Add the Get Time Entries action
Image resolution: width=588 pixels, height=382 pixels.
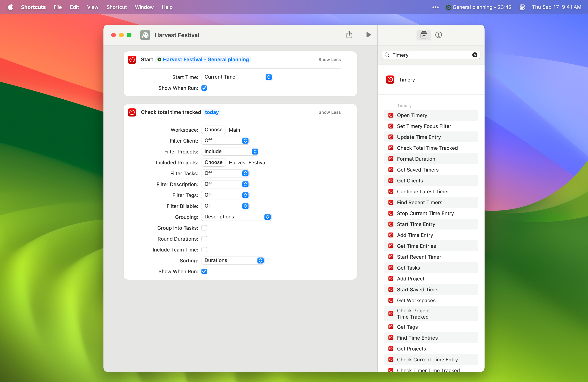pyautogui.click(x=431, y=246)
